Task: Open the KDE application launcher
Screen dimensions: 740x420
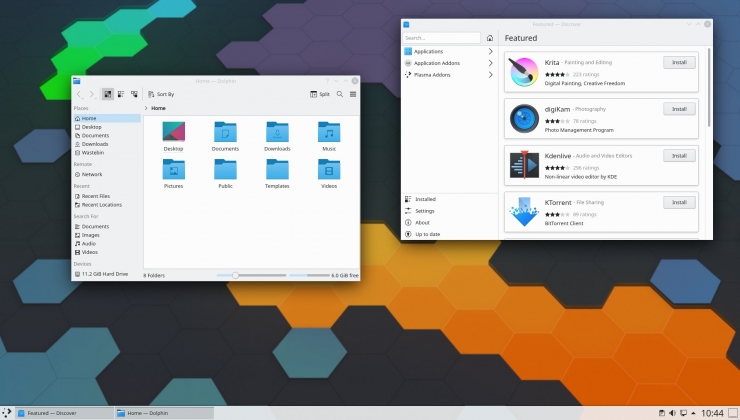Action: pyautogui.click(x=8, y=412)
